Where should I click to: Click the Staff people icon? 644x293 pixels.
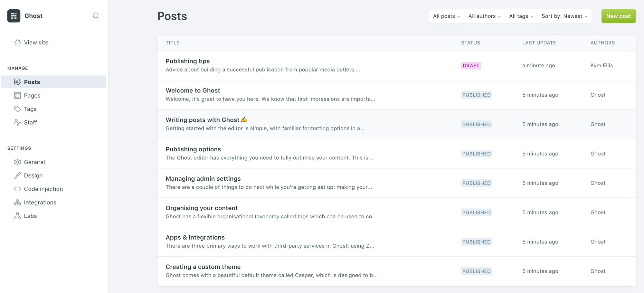pos(17,122)
